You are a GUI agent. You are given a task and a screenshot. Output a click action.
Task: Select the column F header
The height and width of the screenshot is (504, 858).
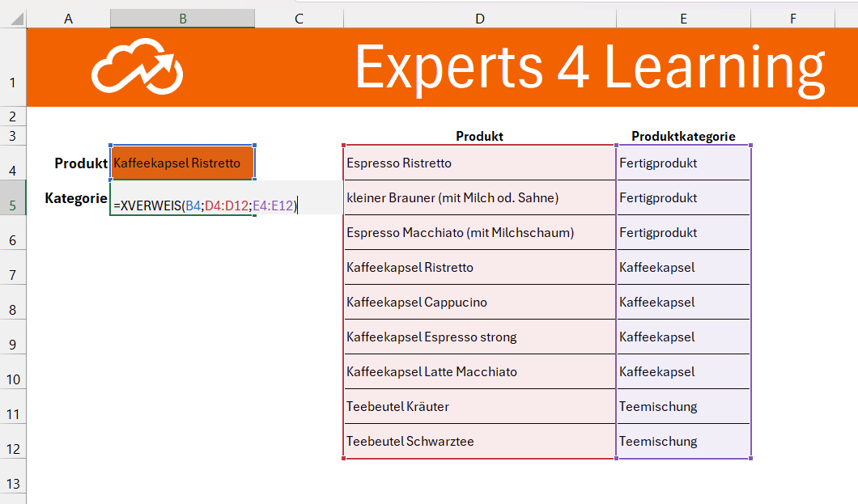click(x=792, y=19)
